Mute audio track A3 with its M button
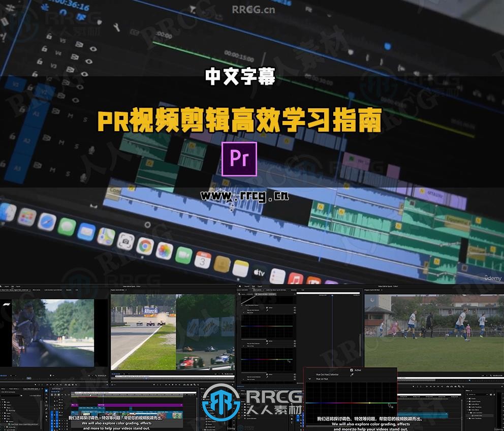 pyautogui.click(x=52, y=170)
